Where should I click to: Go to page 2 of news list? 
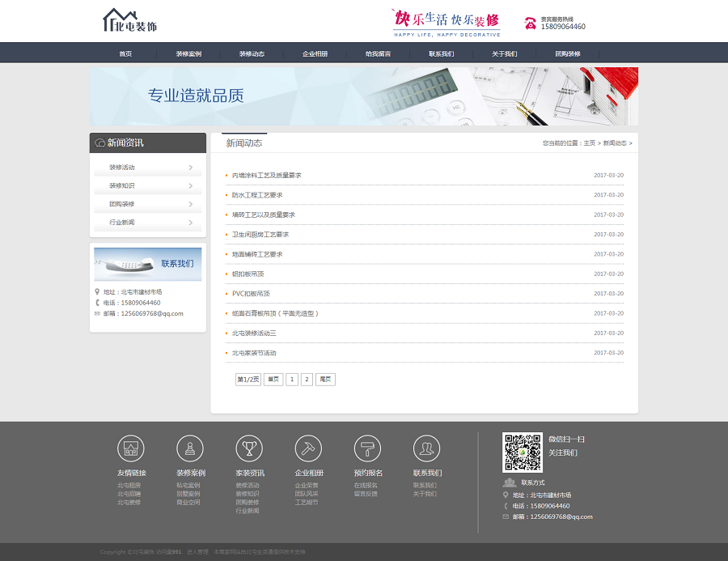307,379
